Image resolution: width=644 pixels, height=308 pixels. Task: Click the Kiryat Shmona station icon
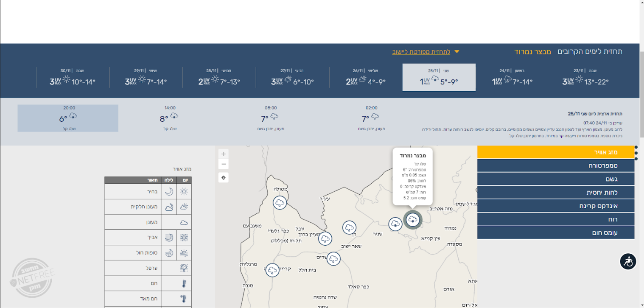(272, 270)
